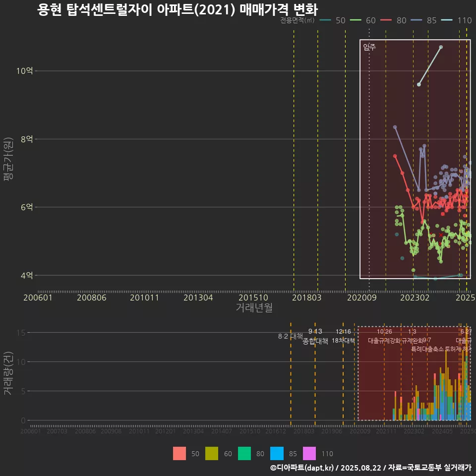The width and height of the screenshot is (476, 476).
Task: Click the 10억 price axis label
Action: tap(25, 71)
